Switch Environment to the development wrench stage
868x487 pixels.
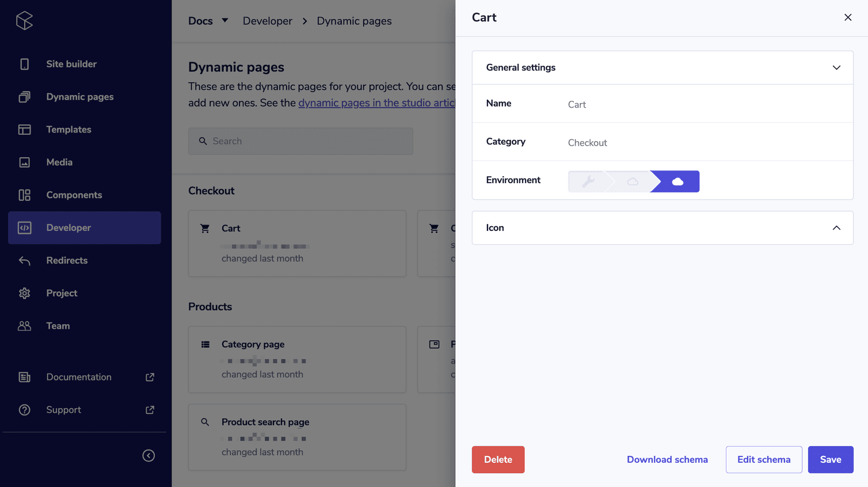(588, 181)
